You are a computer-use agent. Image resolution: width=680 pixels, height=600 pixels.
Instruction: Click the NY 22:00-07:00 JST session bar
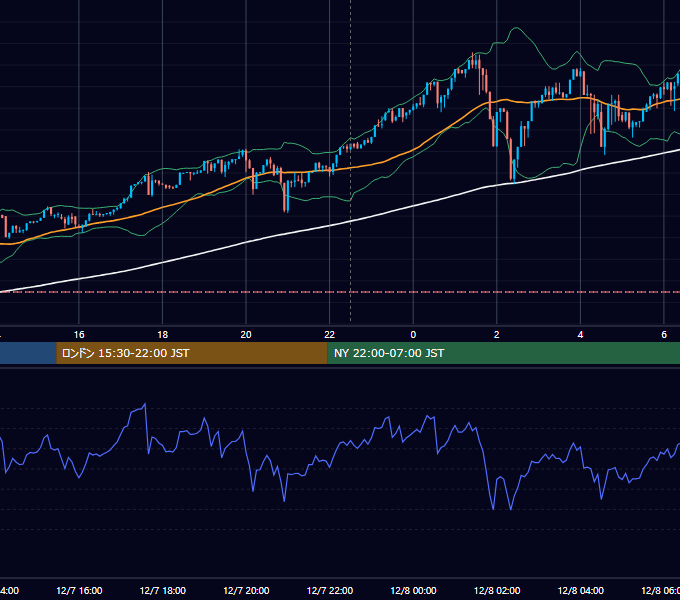point(503,353)
